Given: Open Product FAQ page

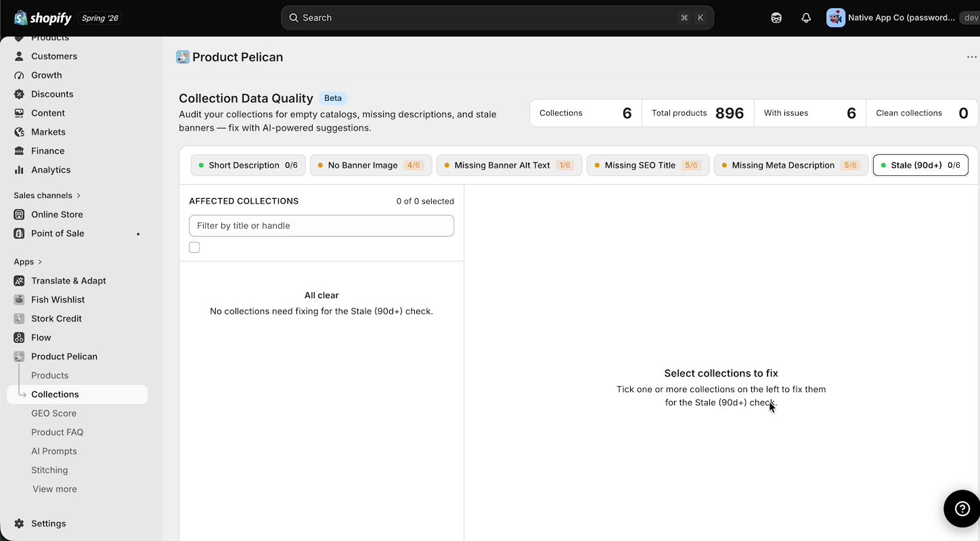Looking at the screenshot, I should click(x=57, y=432).
